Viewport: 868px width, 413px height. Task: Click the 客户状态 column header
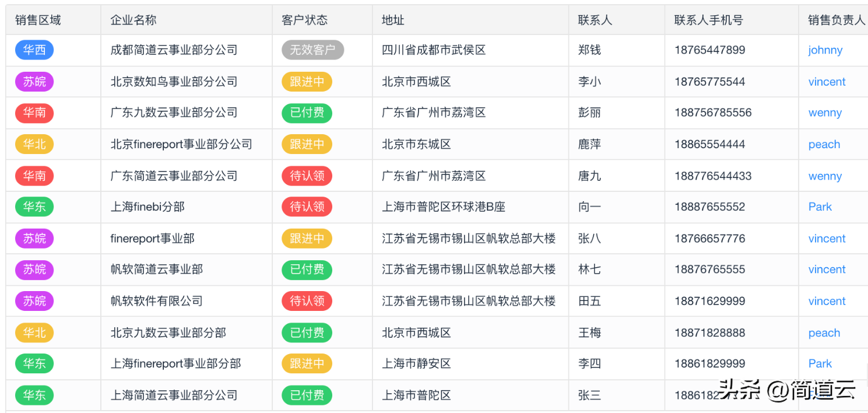coord(304,20)
